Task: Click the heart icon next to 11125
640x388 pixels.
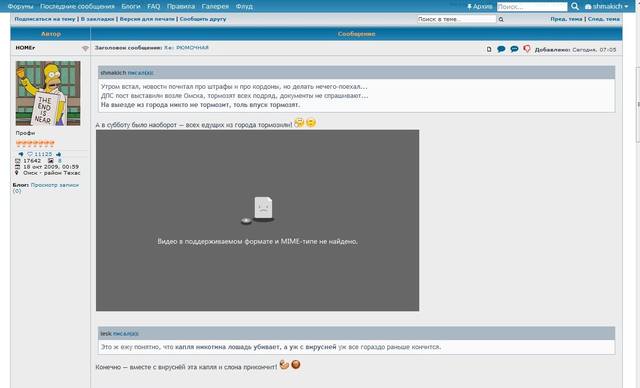Action: point(30,154)
